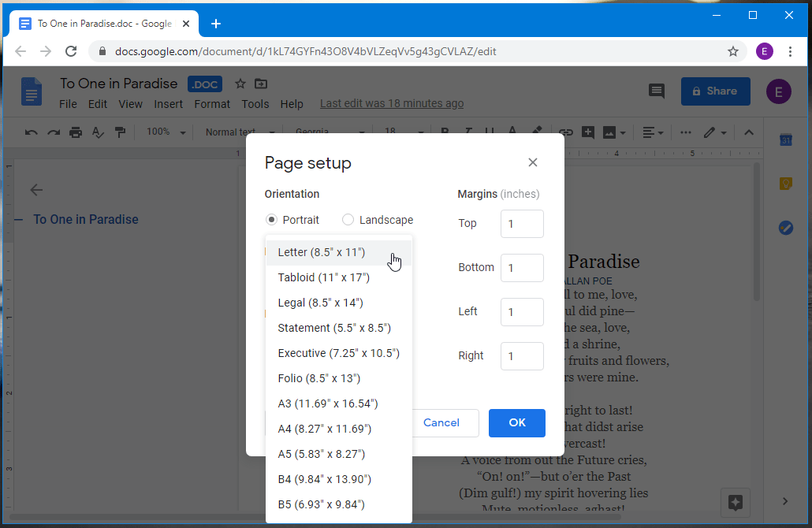
Task: Show the side panel with right chevron
Action: (x=785, y=501)
